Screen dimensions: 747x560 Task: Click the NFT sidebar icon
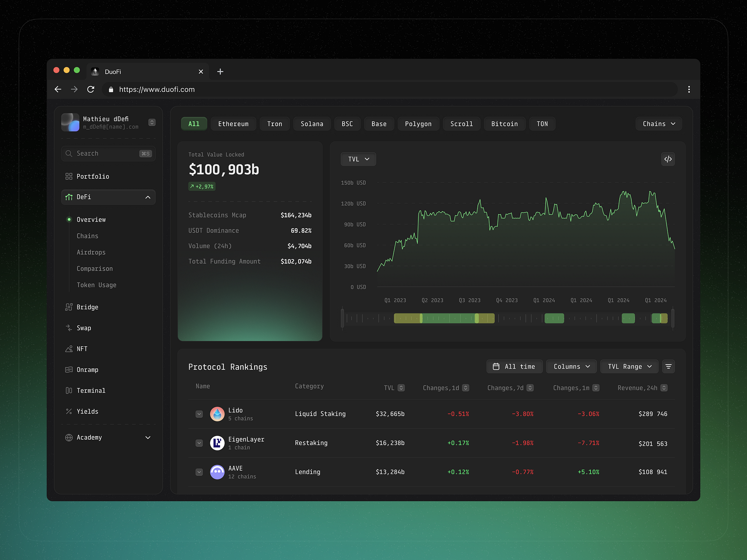click(69, 349)
